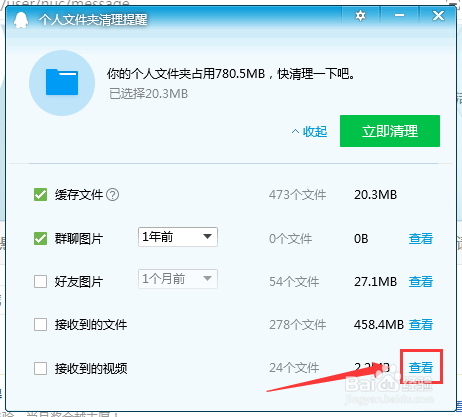Open the 1个月前 dropdown for 好友图片
Viewport: 462px width, 417px height.
click(178, 279)
